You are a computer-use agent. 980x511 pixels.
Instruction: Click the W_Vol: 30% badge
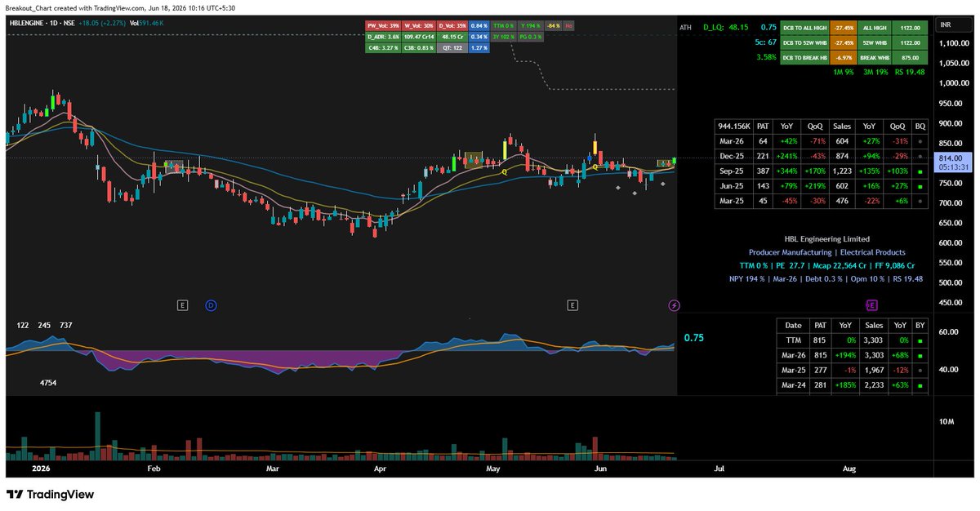(x=417, y=26)
